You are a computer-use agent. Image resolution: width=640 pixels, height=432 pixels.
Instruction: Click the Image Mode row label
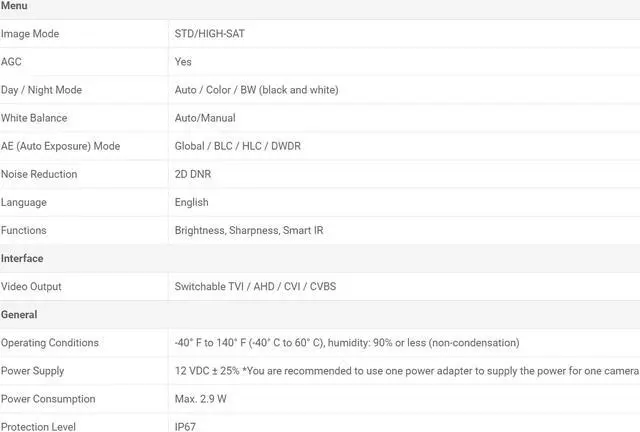tap(30, 34)
